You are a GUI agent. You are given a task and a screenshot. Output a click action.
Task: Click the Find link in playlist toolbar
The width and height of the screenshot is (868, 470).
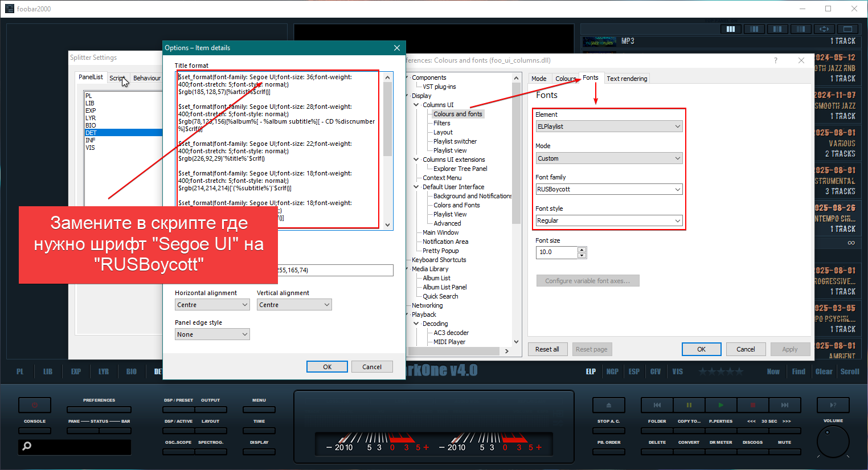pos(799,371)
